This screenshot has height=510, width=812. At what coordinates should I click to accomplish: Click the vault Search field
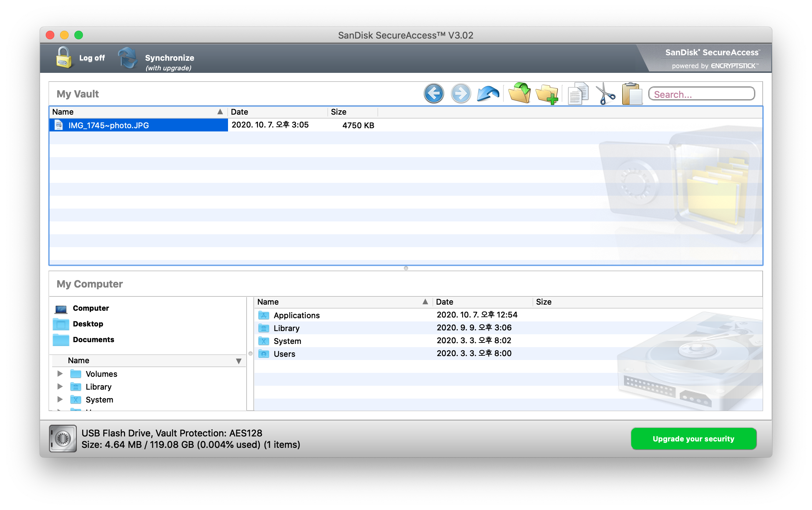click(702, 94)
